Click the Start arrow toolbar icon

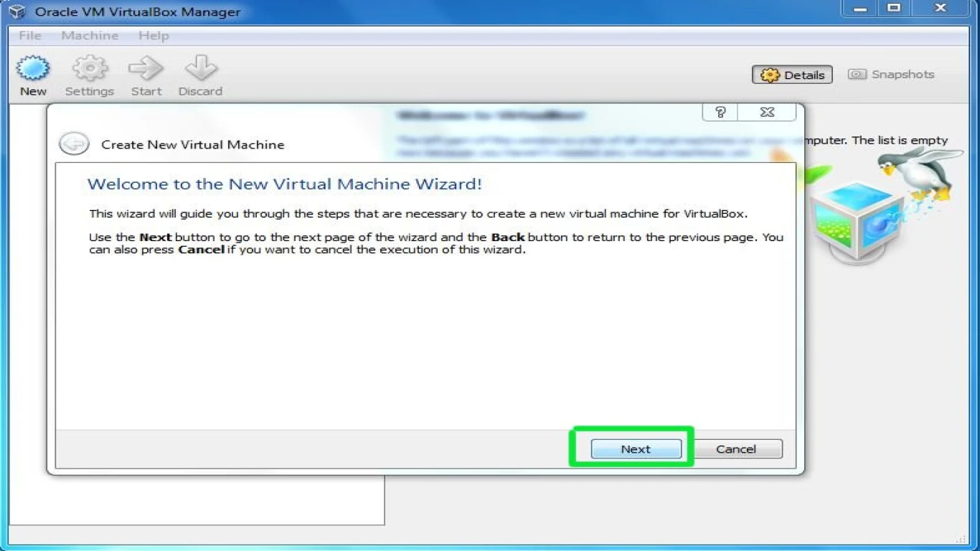coord(146,76)
